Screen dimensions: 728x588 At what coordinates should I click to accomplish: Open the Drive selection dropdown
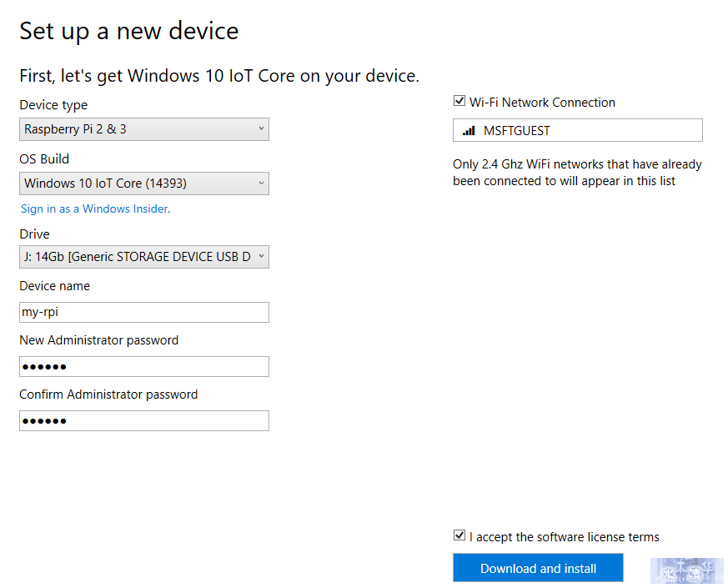pos(144,257)
